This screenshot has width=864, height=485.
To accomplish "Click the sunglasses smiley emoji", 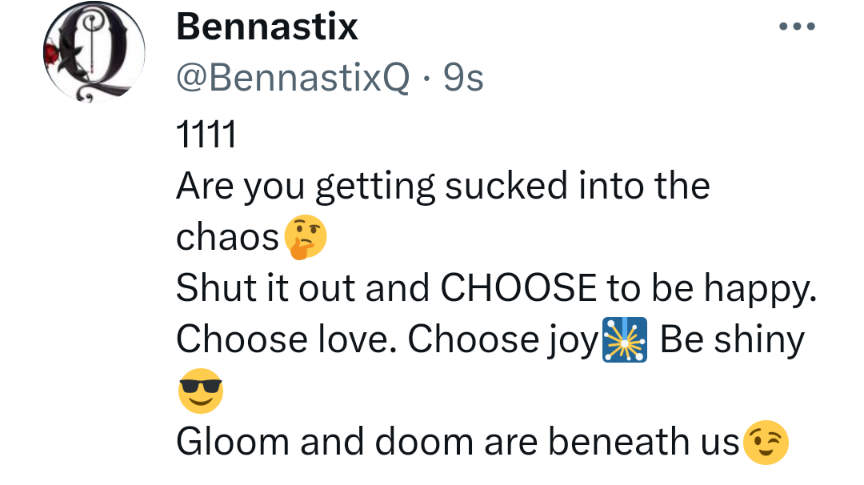I will pyautogui.click(x=199, y=392).
